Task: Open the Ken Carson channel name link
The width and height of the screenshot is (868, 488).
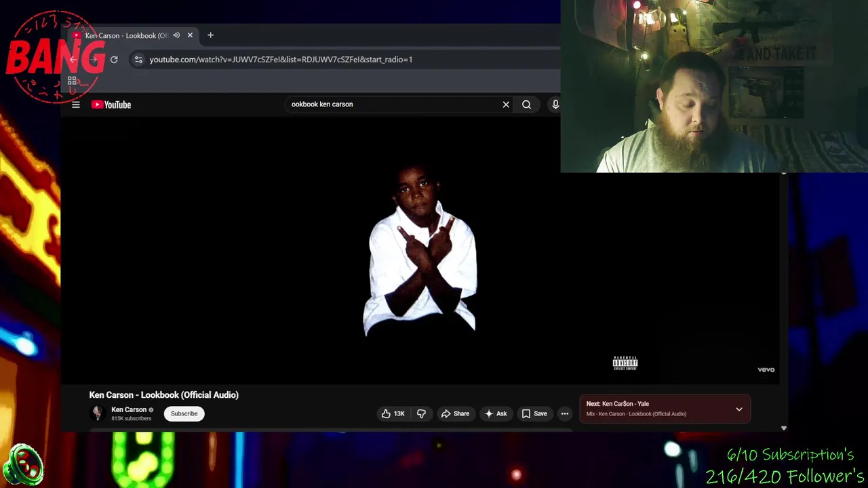Action: 129,409
